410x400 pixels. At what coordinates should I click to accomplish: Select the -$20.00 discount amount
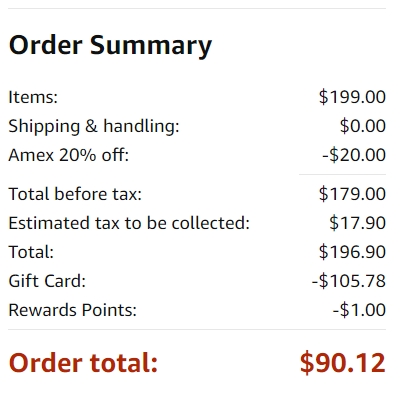pos(354,155)
